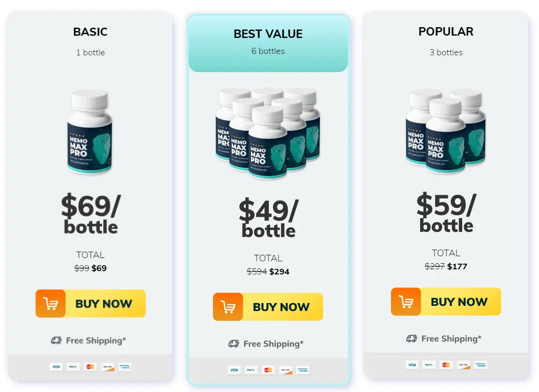Click the shipping truck icon on Basic card
This screenshot has width=539, height=392.
(x=58, y=340)
